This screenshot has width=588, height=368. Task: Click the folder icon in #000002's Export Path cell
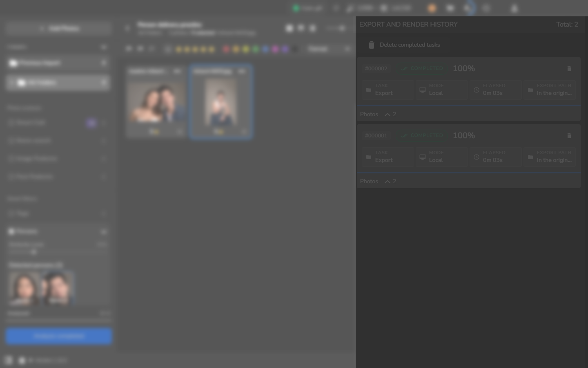coord(530,90)
